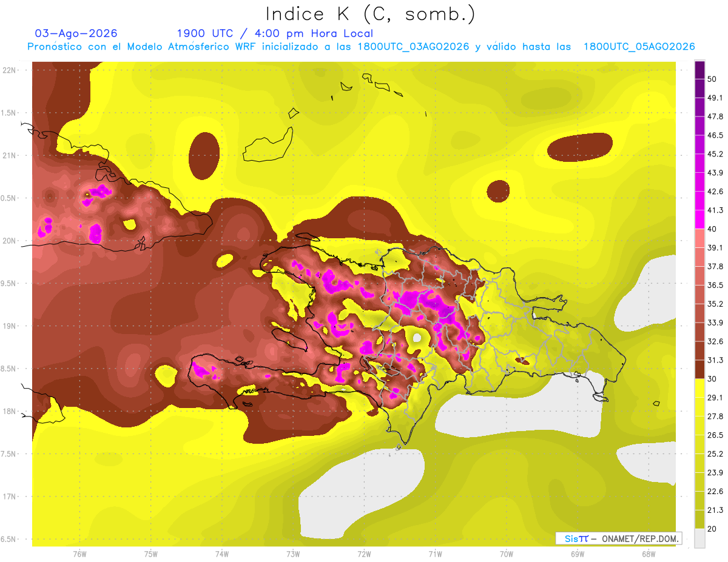Select the colorbar value "40"
The height and width of the screenshot is (562, 728).
[x=712, y=229]
